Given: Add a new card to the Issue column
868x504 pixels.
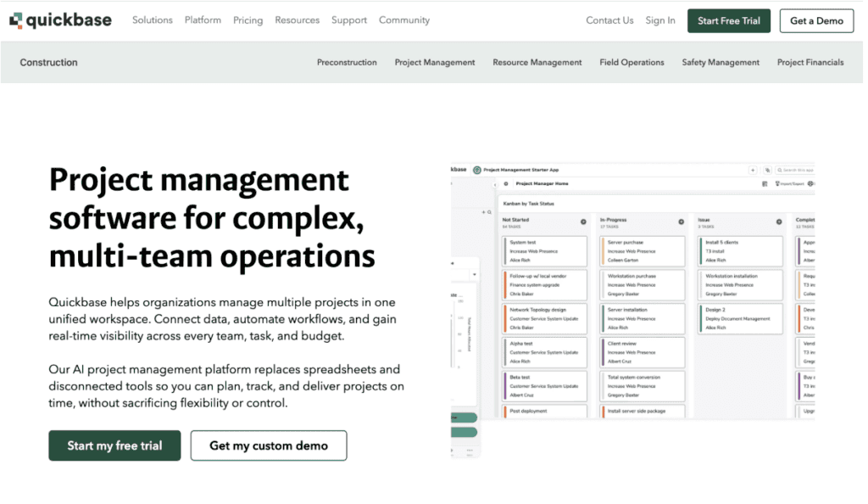Looking at the screenshot, I should click(779, 222).
